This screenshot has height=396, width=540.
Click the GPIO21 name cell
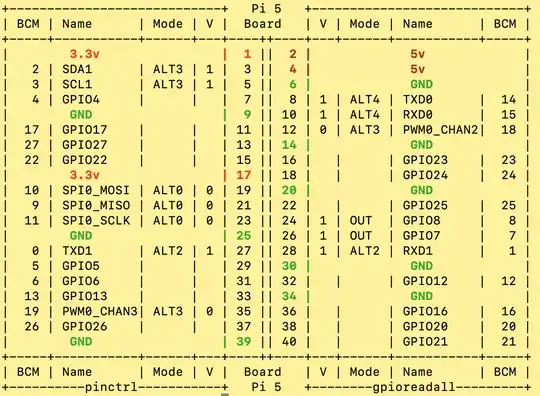click(425, 342)
